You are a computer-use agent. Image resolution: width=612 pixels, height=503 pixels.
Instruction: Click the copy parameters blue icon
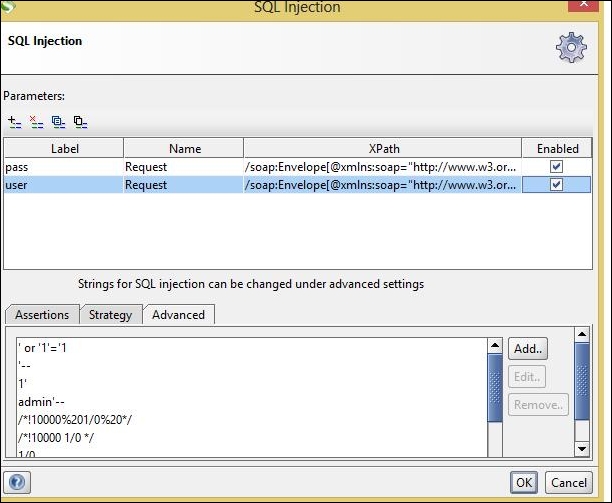click(x=58, y=122)
